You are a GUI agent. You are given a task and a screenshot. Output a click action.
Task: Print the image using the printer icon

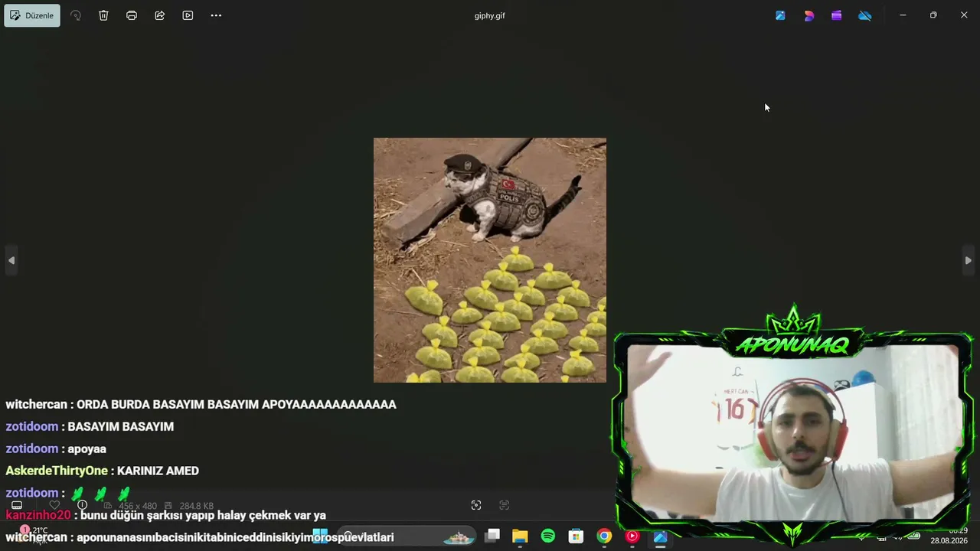click(132, 15)
